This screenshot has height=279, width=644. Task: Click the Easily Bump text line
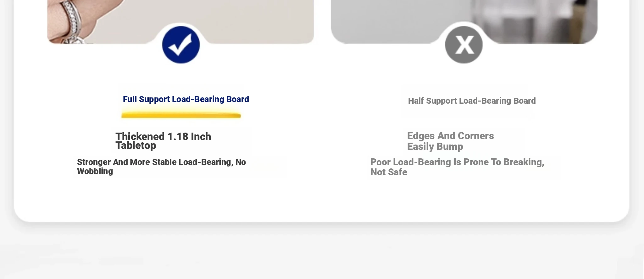[435, 146]
